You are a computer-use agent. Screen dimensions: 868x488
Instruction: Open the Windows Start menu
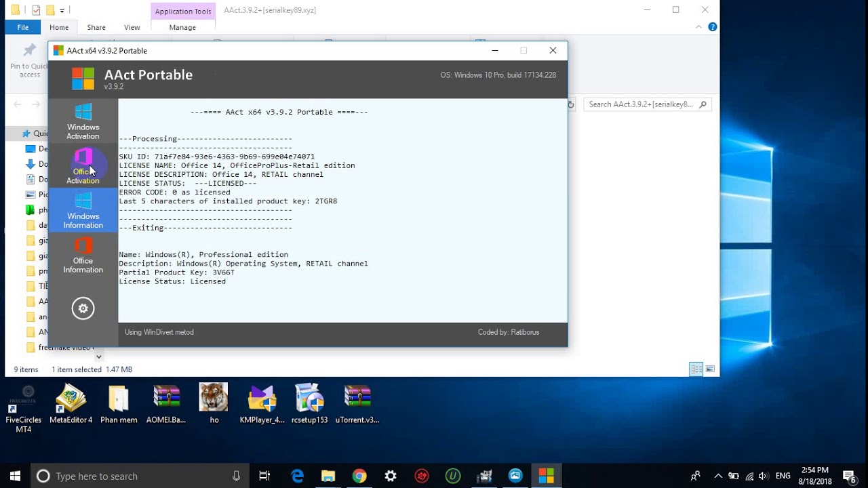tap(15, 476)
